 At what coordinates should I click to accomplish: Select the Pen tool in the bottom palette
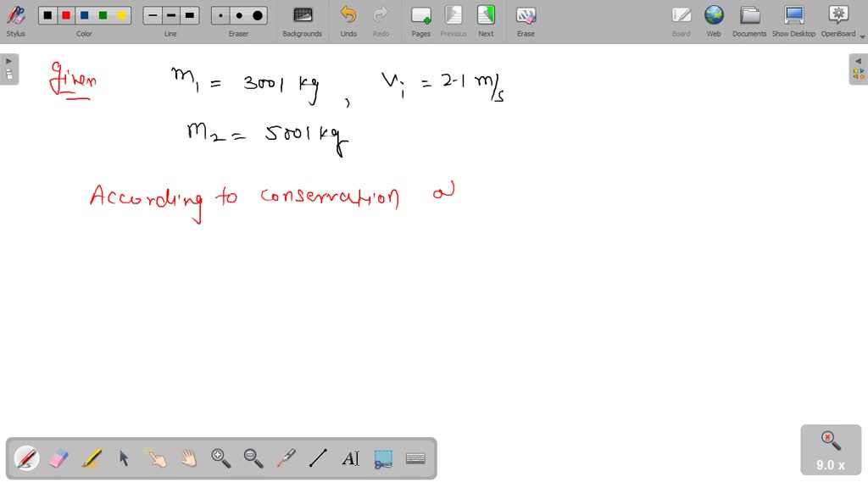(x=26, y=458)
